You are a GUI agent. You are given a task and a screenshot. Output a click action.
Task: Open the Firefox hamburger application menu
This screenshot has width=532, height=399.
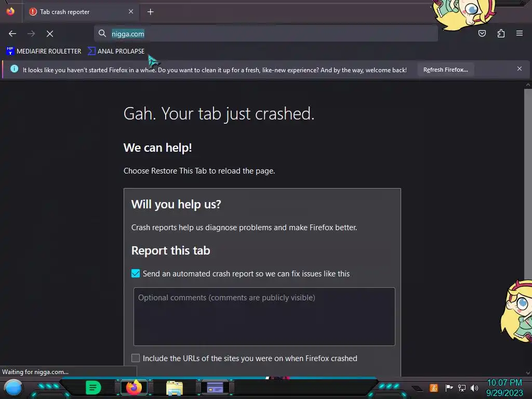520,33
